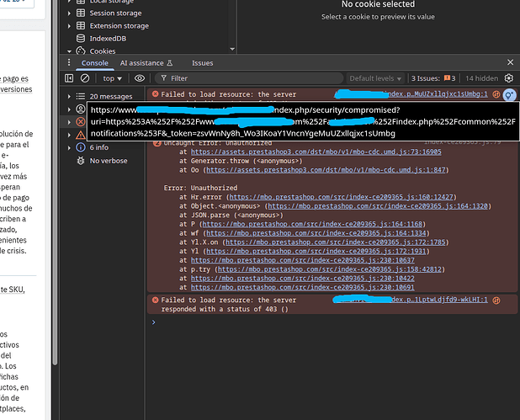Select Extension storage in the tree
The width and height of the screenshot is (520, 420).
(119, 26)
